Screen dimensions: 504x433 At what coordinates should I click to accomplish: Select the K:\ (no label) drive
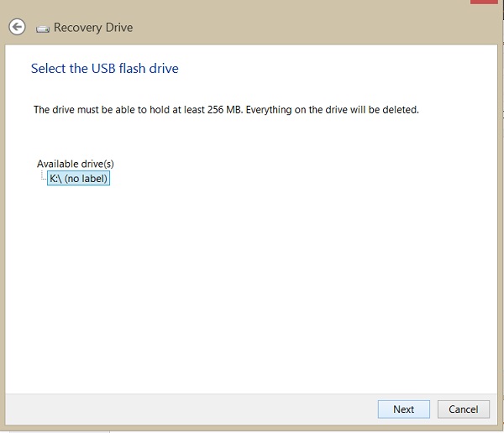(x=78, y=178)
